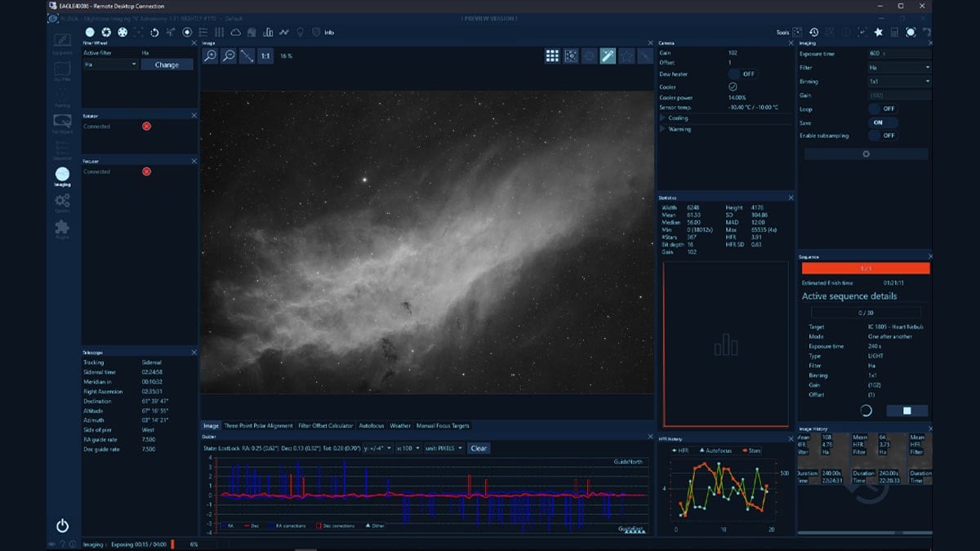Zoom out of the image preview

(229, 56)
